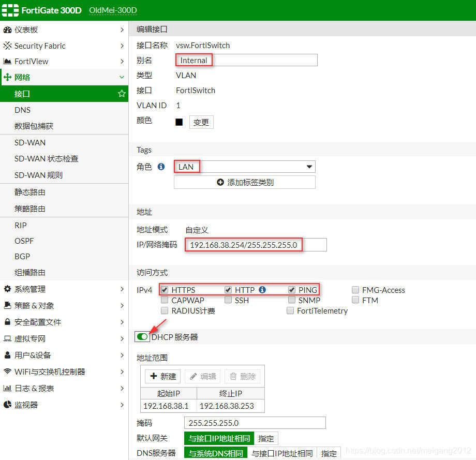The height and width of the screenshot is (460, 476).
Task: Click the 变更 color button
Action: (201, 122)
